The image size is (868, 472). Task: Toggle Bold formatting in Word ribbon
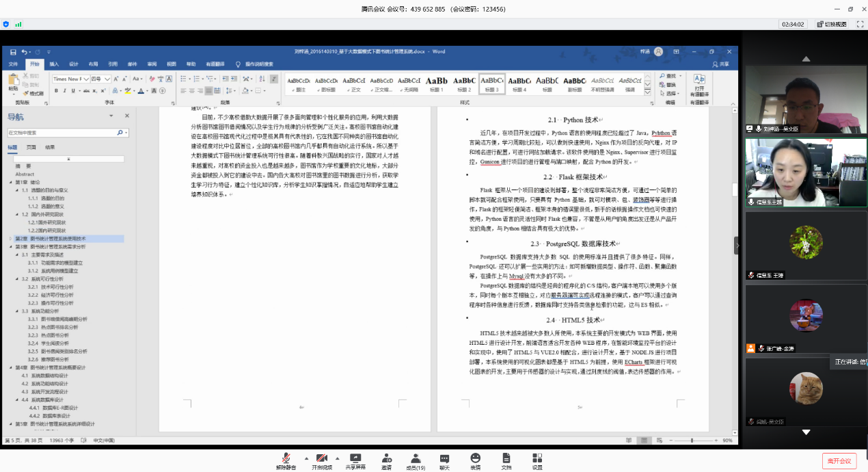pos(56,90)
